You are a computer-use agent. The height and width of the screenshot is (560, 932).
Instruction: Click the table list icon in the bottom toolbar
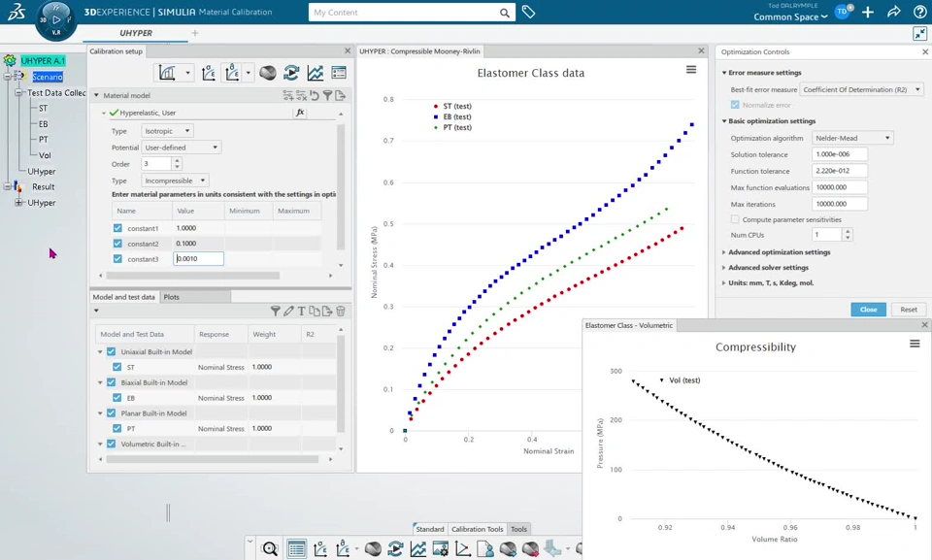296,548
